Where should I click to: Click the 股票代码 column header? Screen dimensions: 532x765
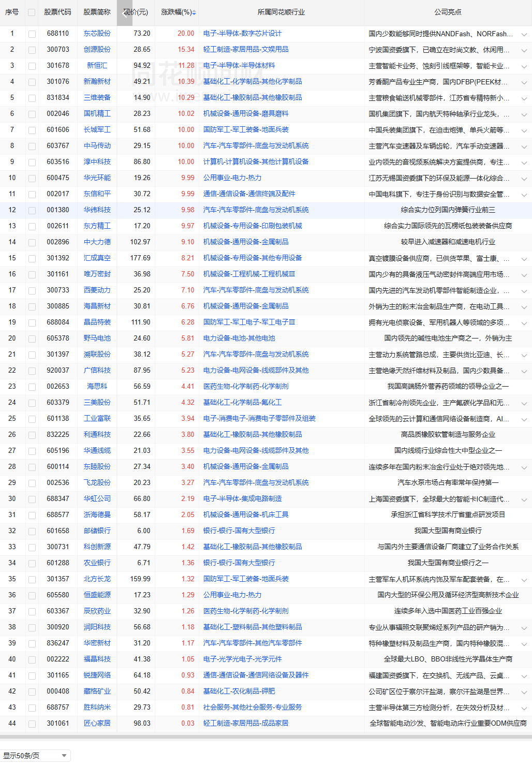(57, 12)
